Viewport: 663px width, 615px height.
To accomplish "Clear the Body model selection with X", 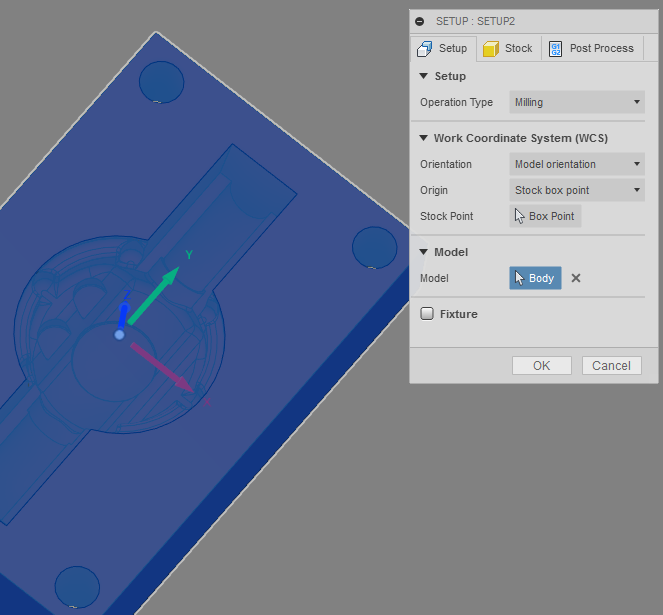I will point(576,278).
